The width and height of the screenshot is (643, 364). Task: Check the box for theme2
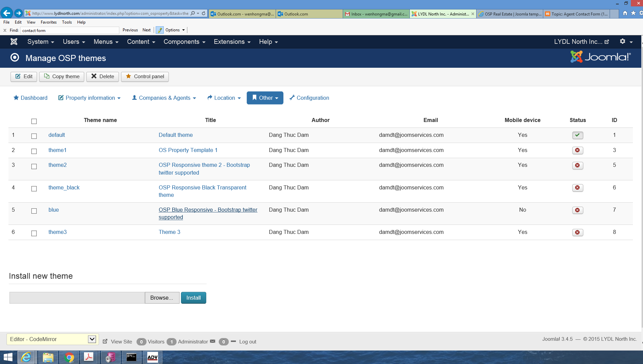pyautogui.click(x=34, y=166)
